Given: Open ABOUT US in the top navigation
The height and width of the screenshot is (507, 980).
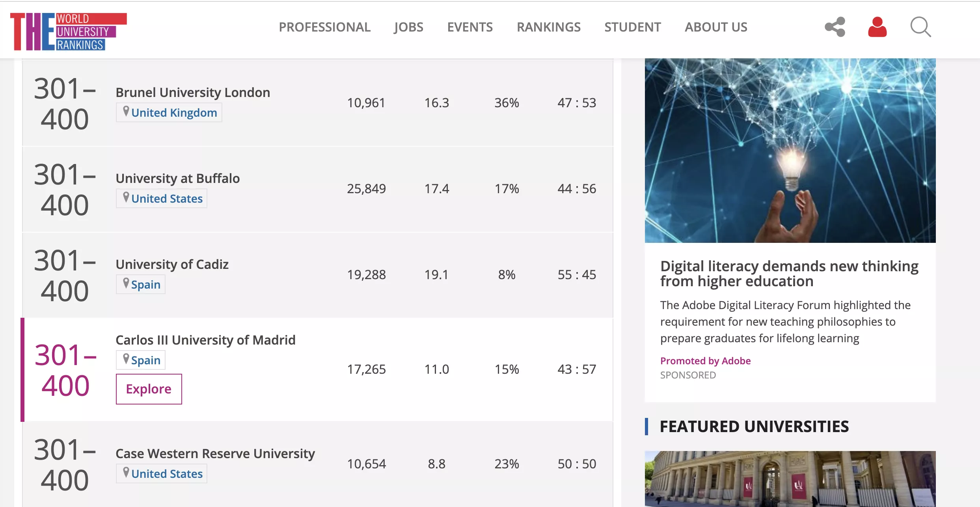Looking at the screenshot, I should click(716, 27).
